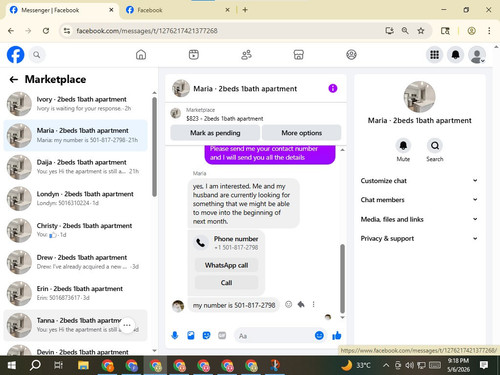Click the Marketplace listing $823 link
The width and height of the screenshot is (500, 375).
(x=224, y=119)
